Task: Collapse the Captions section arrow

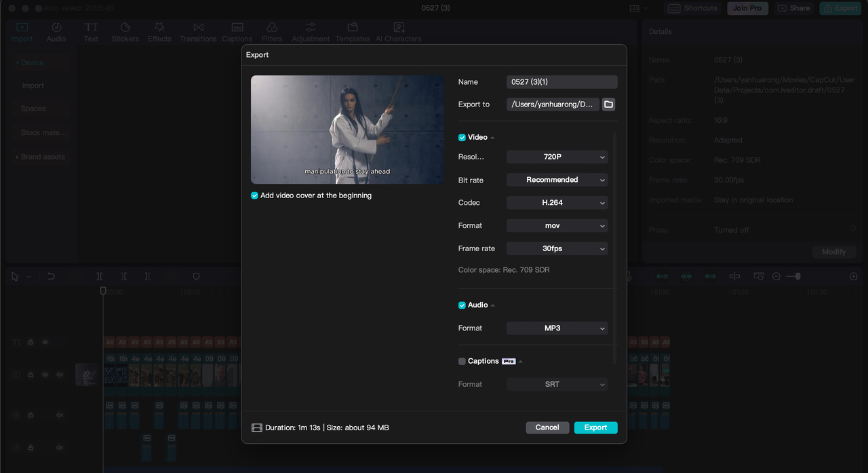Action: click(521, 362)
